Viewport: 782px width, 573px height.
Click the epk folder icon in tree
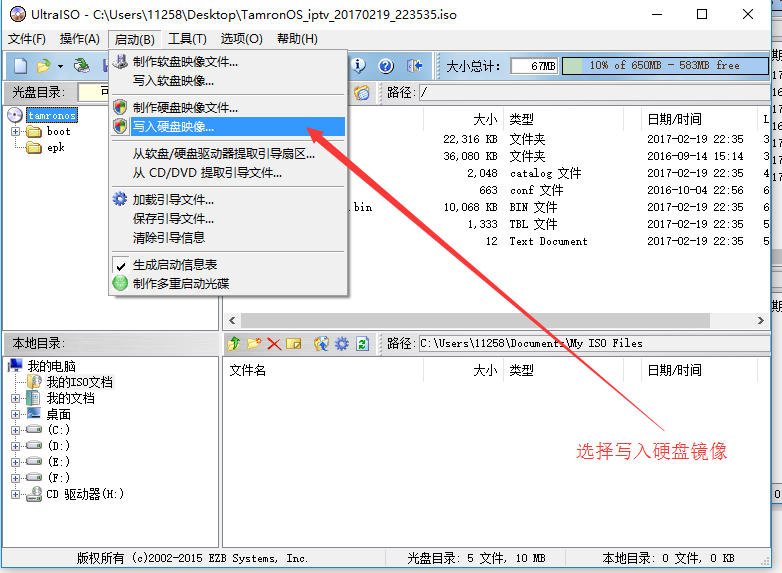click(x=34, y=148)
